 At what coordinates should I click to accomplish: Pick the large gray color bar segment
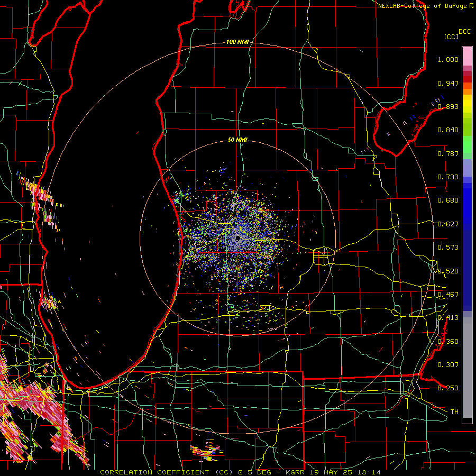467,368
